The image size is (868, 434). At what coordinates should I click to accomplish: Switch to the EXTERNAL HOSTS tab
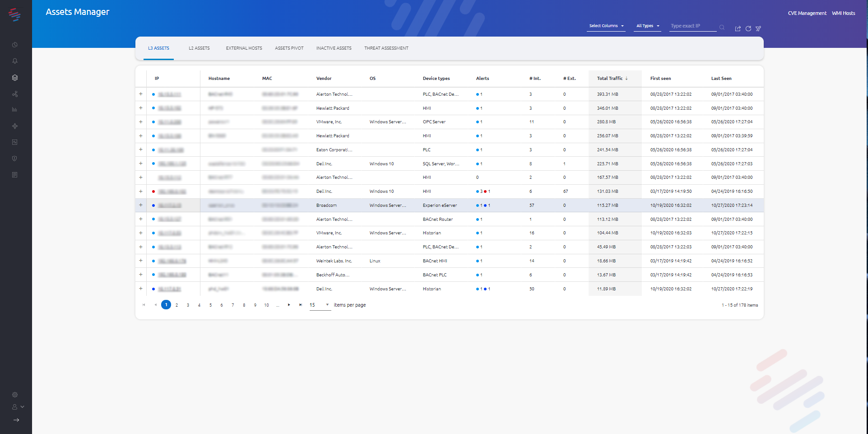244,48
